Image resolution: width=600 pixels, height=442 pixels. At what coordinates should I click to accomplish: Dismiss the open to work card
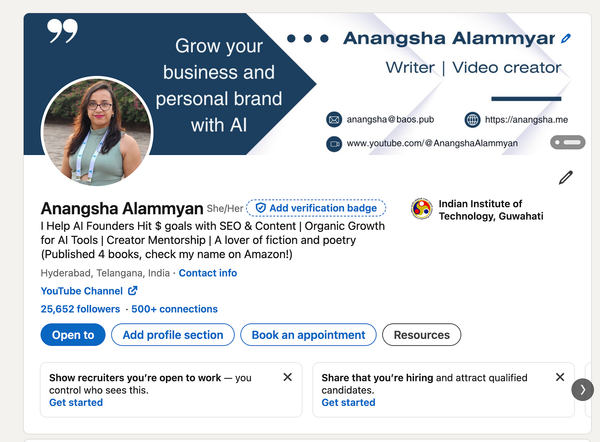(x=288, y=377)
